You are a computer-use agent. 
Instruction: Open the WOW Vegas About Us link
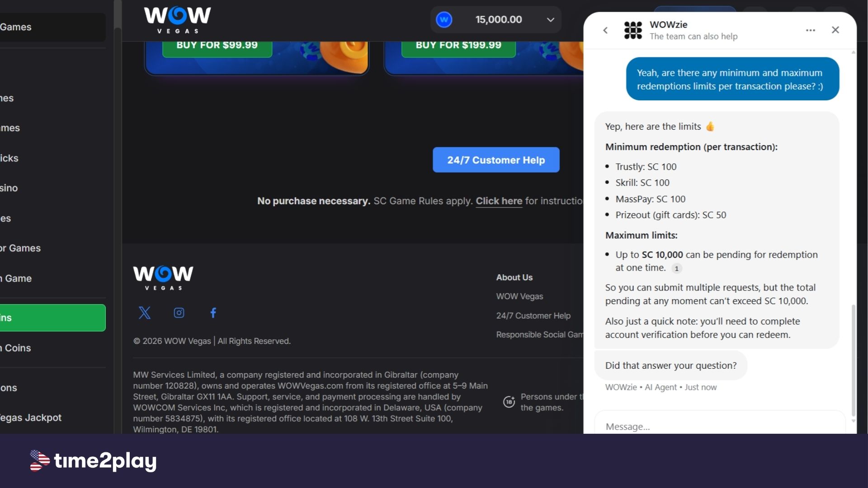coord(519,296)
